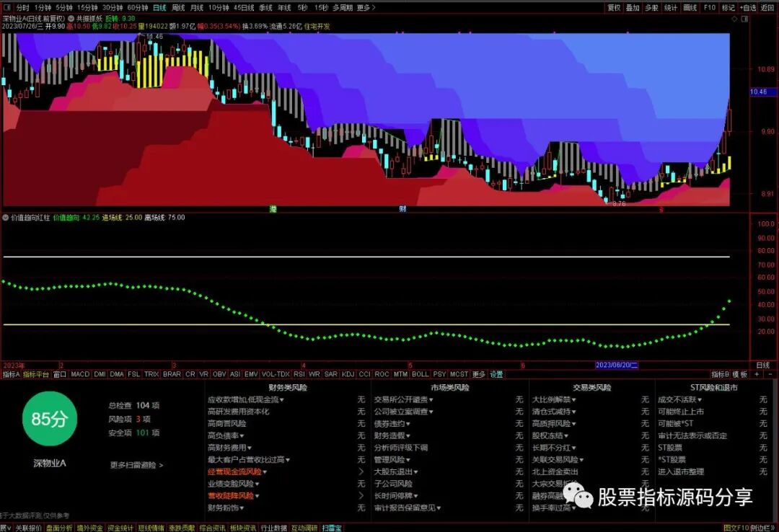Open the 画线 drawing tools
This screenshot has height=532, width=779.
pyautogui.click(x=690, y=7)
